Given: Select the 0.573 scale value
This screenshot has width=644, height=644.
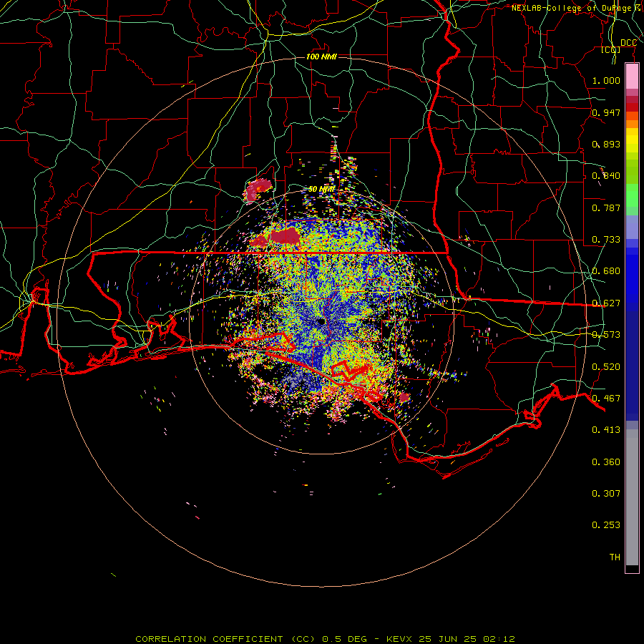Looking at the screenshot, I should coord(606,335).
